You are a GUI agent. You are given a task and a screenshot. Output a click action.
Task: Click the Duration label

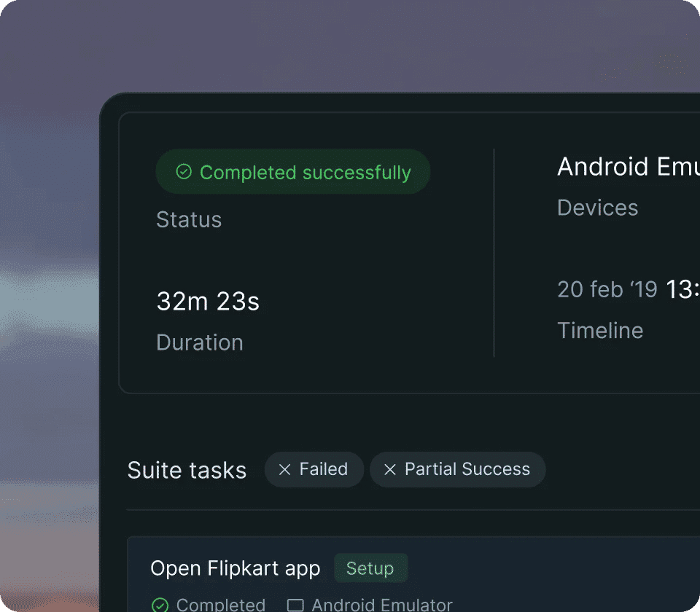click(200, 342)
